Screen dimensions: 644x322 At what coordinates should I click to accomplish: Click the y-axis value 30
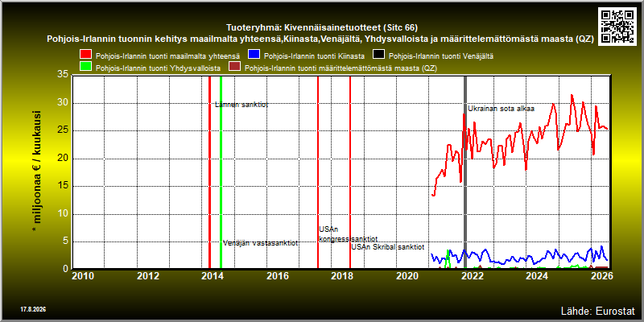pyautogui.click(x=63, y=103)
